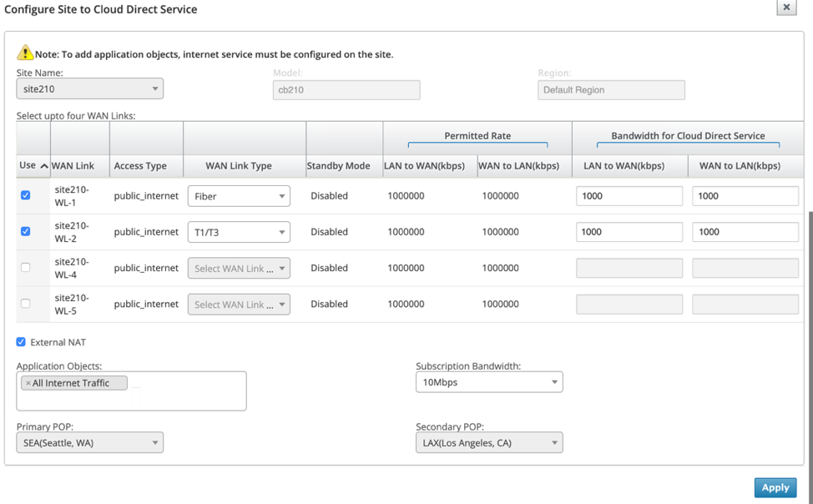The image size is (813, 504).
Task: Enable the site210-WL-5 link checkbox
Action: coord(25,304)
